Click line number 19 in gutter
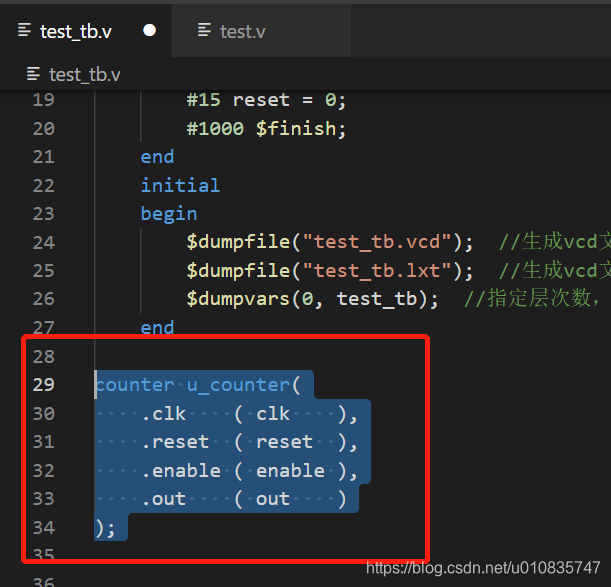Viewport: 611px width, 587px height. [x=44, y=100]
